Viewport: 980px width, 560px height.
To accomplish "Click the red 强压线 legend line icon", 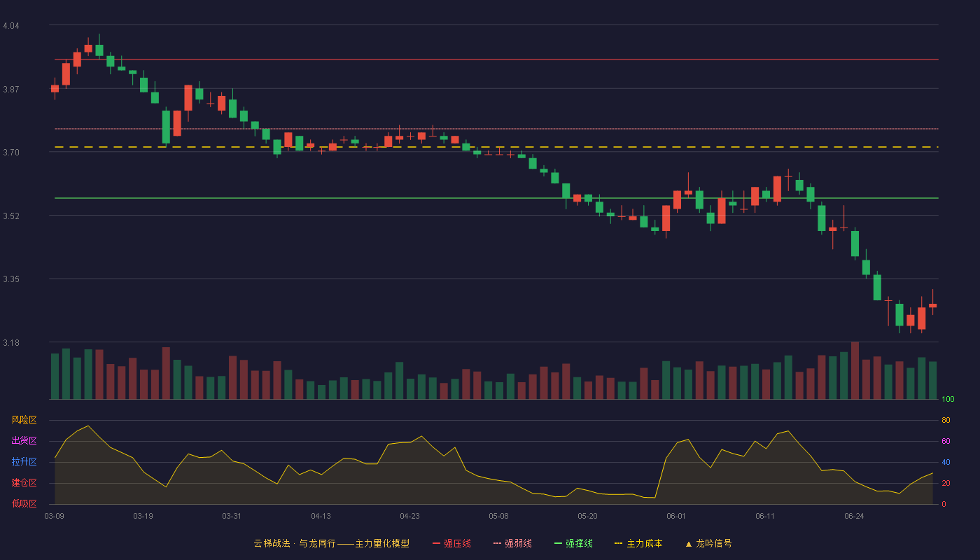I will (x=437, y=543).
